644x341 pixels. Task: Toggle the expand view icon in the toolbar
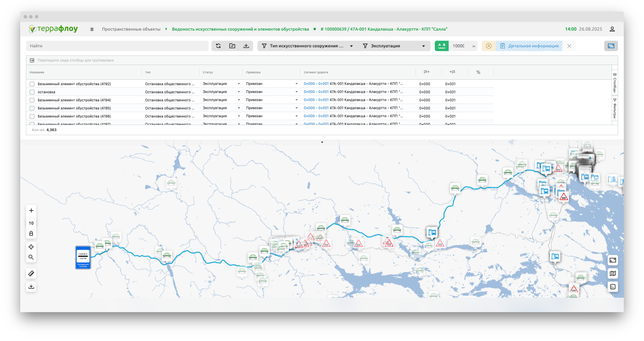coord(611,46)
